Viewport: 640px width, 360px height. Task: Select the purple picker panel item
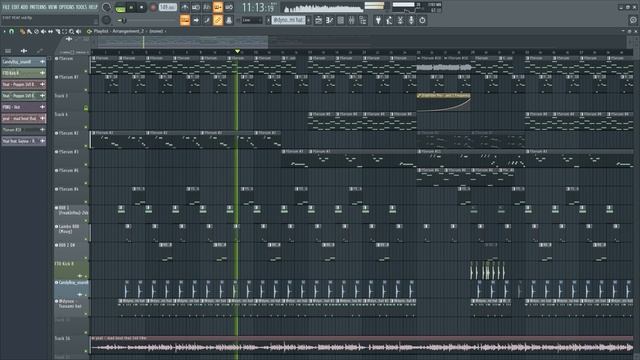[x=24, y=107]
